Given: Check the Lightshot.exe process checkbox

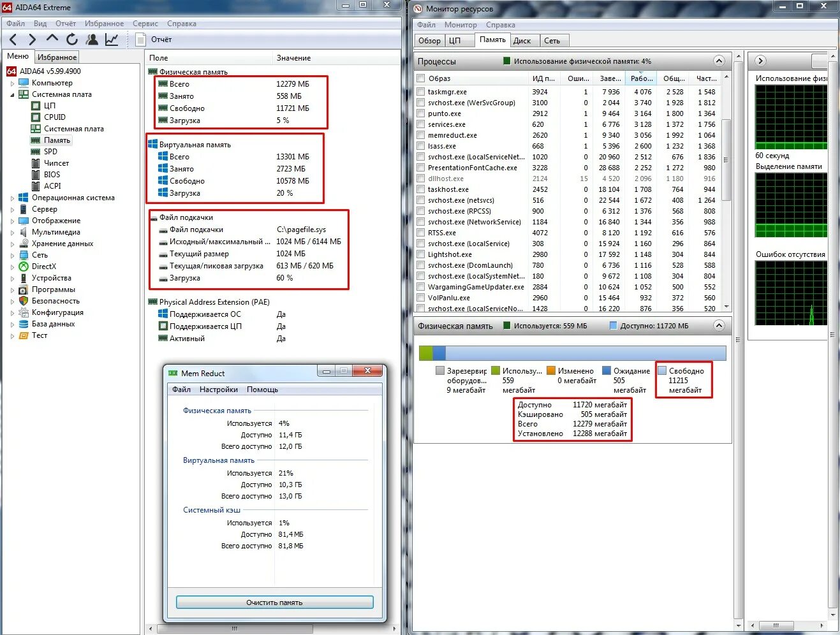Looking at the screenshot, I should tap(421, 254).
